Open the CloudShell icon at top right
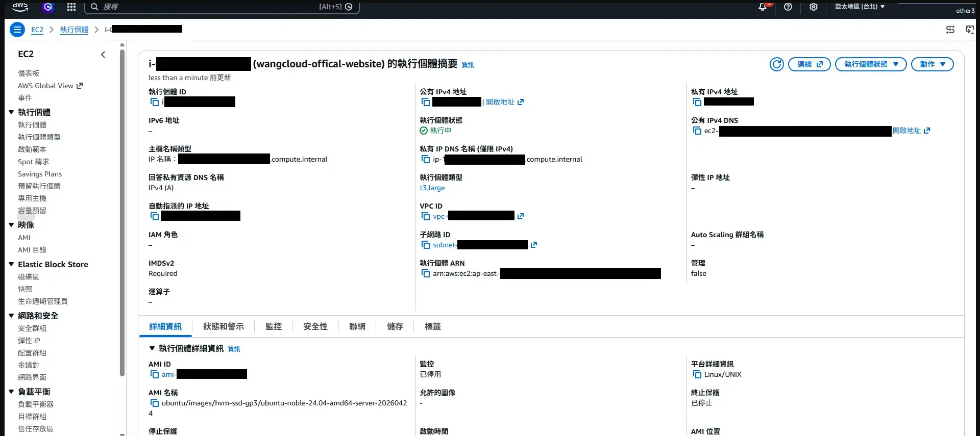The image size is (980, 436). [x=970, y=30]
